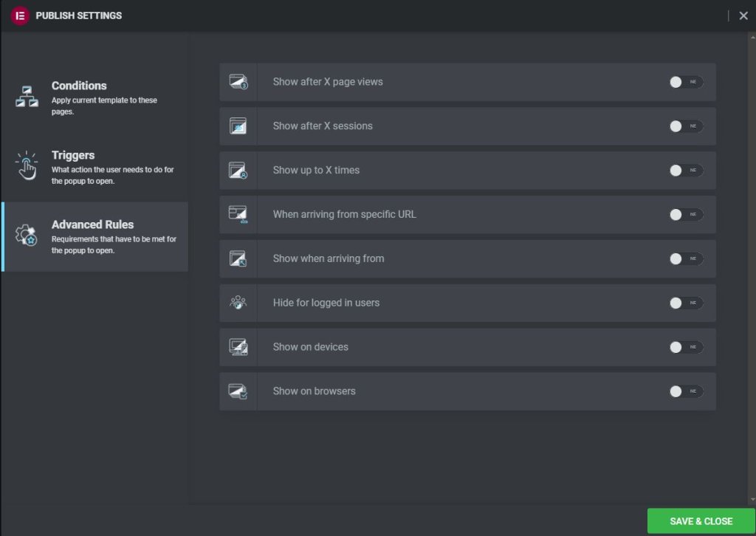Enable Show after X page views toggle
This screenshot has width=756, height=536.
click(x=686, y=82)
